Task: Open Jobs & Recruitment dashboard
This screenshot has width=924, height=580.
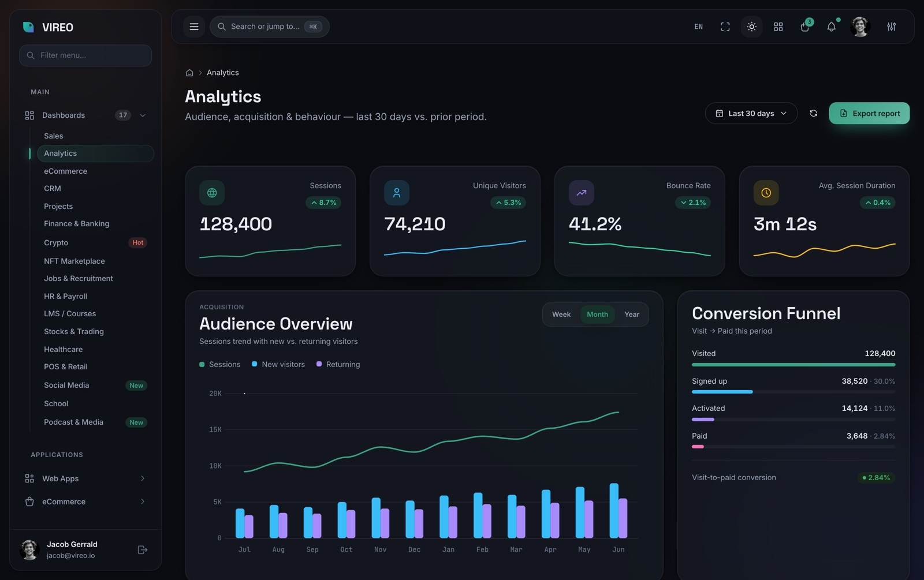Action: tap(95, 279)
